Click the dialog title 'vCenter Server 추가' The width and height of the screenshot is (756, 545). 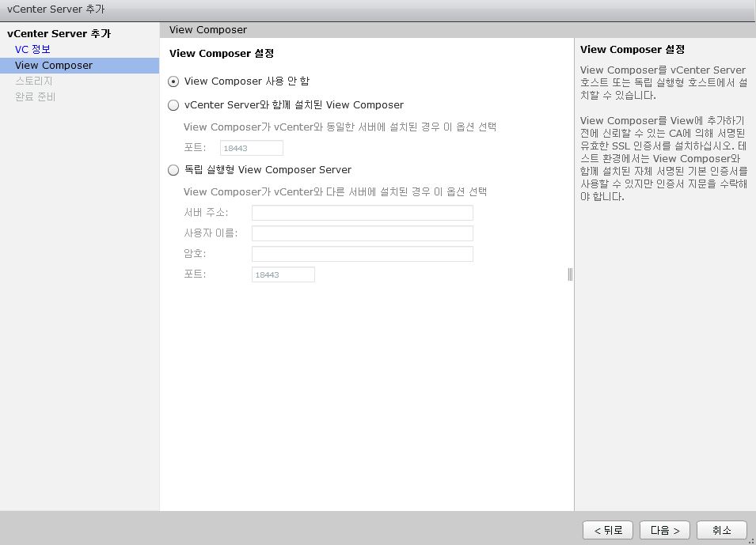tap(55, 9)
